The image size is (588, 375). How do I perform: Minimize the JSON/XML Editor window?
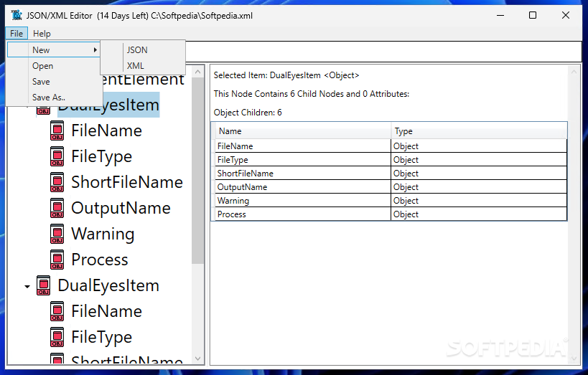[x=500, y=15]
